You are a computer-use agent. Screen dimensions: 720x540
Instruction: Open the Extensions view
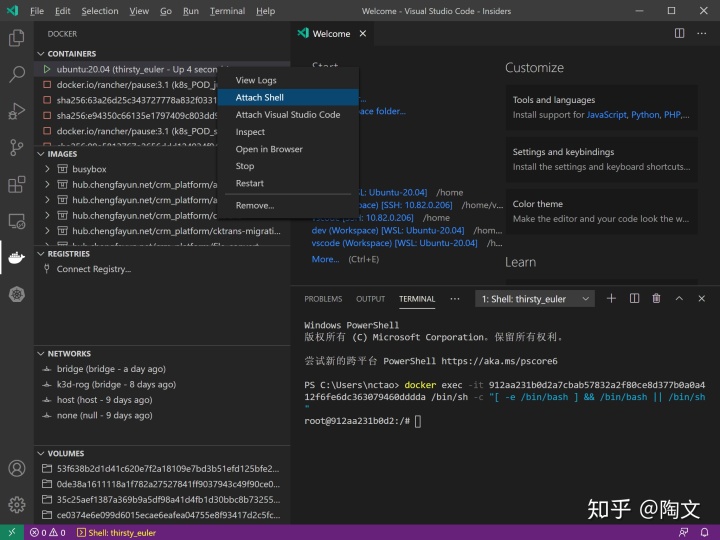17,185
